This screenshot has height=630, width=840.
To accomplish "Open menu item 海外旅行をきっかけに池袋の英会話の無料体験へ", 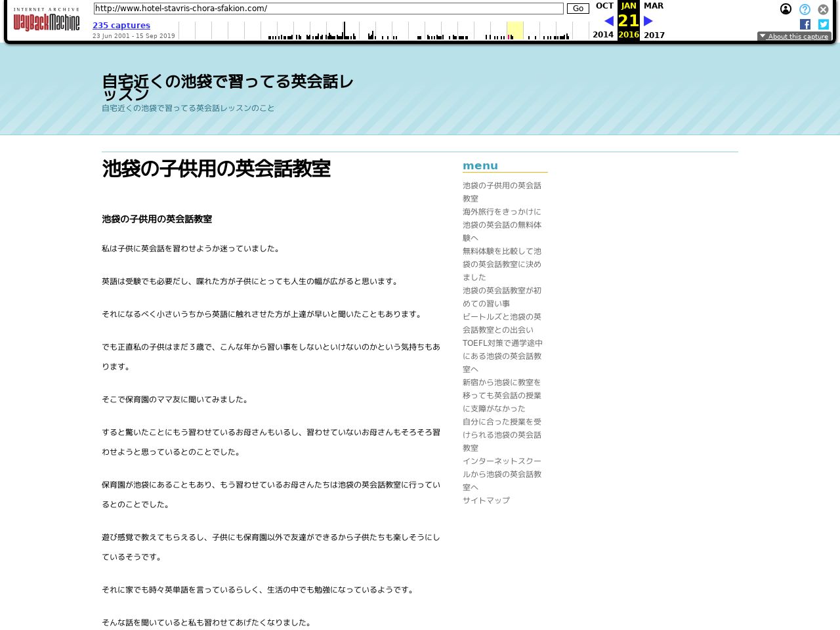I will [502, 224].
